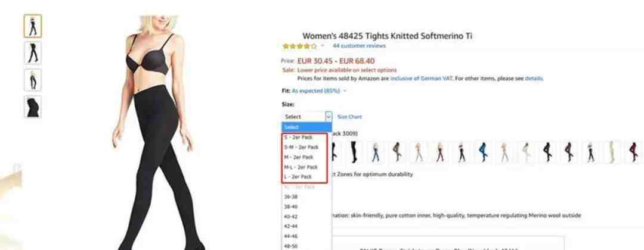Click the star rating icons
Viewport: 644px width, 250px height.
(300, 46)
